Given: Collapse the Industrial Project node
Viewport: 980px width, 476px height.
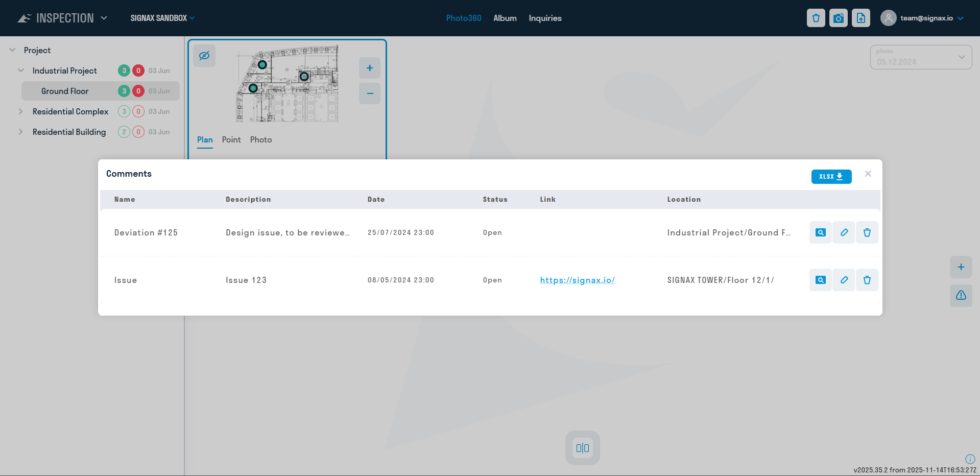Looking at the screenshot, I should click(21, 70).
